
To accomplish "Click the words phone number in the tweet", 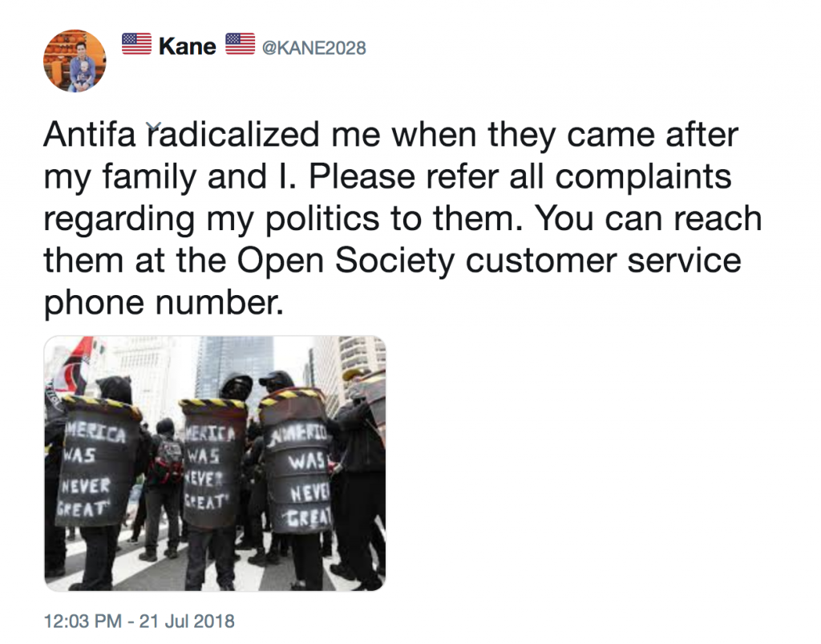I will (x=164, y=302).
